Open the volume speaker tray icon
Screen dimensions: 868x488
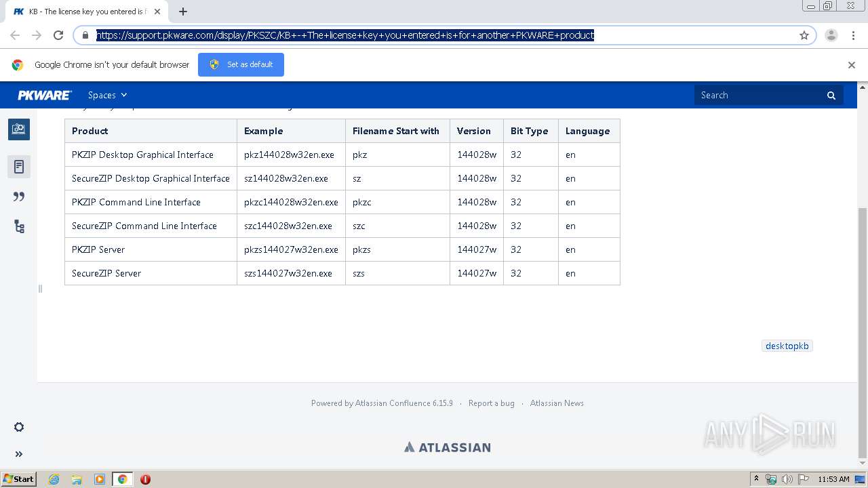[787, 479]
